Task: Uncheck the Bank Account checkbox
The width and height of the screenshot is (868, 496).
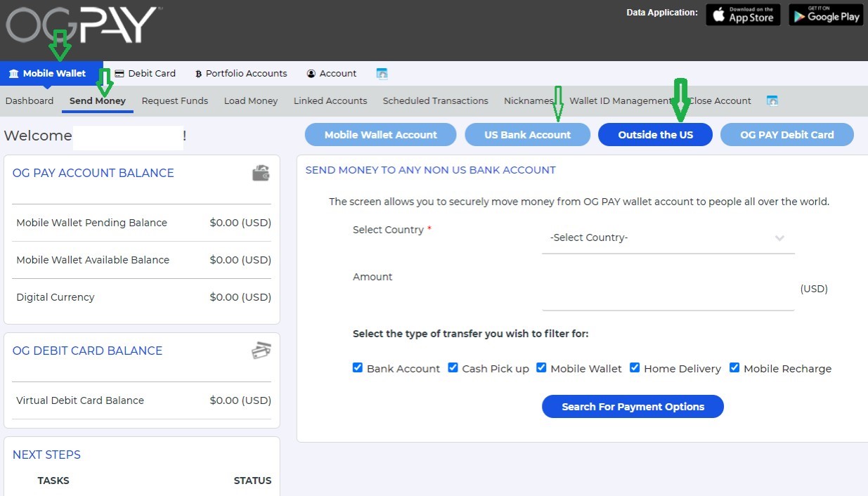Action: click(x=358, y=367)
